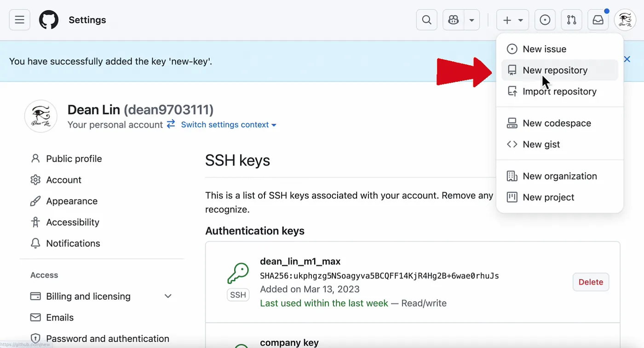The width and height of the screenshot is (644, 348).
Task: Click 'Last used within the last week' text
Action: pyautogui.click(x=324, y=303)
